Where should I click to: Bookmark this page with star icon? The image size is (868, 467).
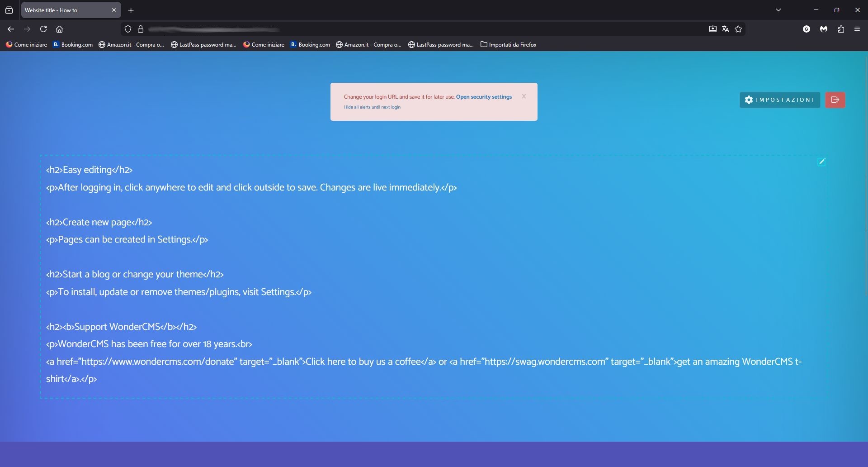click(x=738, y=29)
